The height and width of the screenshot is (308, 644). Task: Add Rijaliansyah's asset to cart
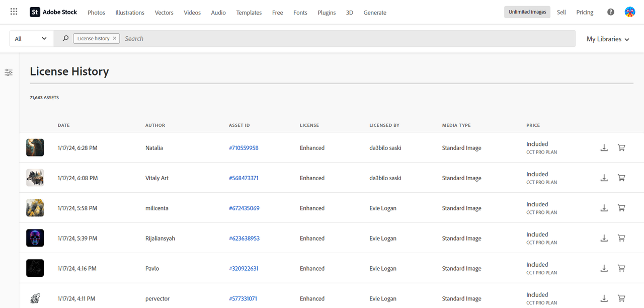point(621,239)
